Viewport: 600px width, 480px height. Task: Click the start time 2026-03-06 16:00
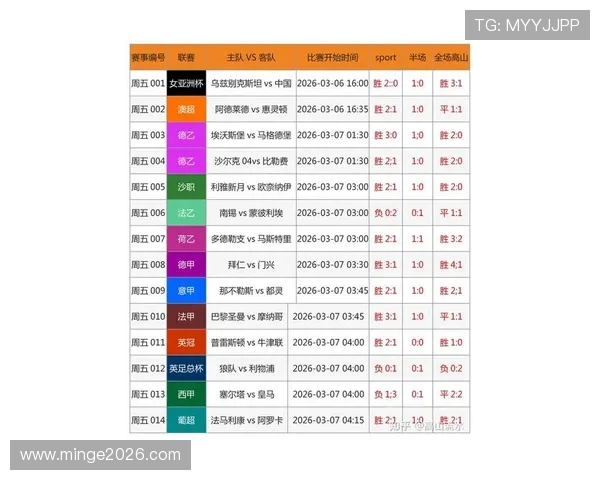tap(333, 83)
